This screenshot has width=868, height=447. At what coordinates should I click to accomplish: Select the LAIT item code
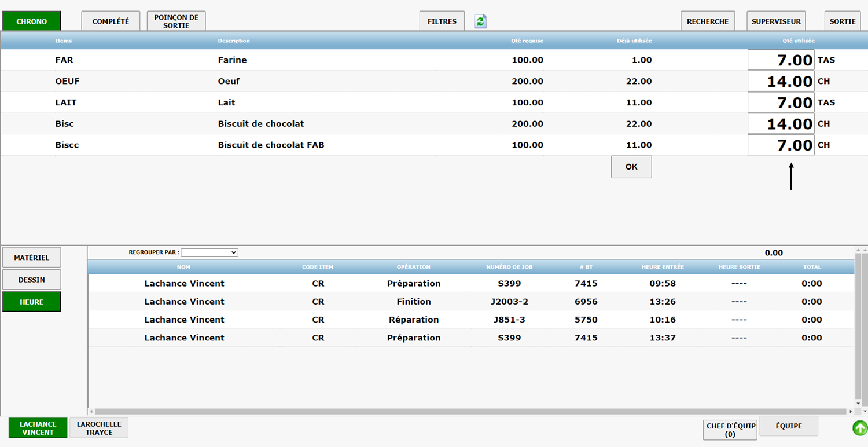(x=66, y=102)
